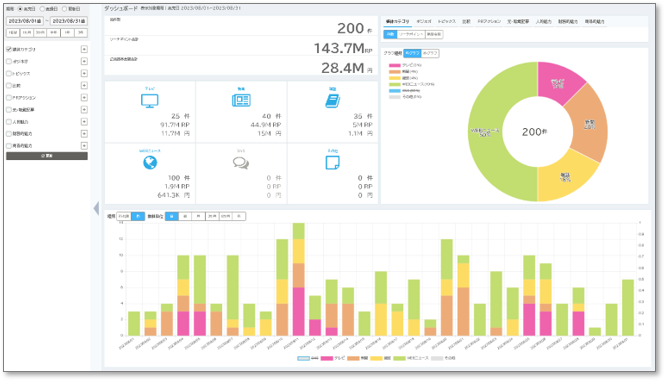
Task: Select the first period radio button (selected)
Action: click(x=20, y=9)
